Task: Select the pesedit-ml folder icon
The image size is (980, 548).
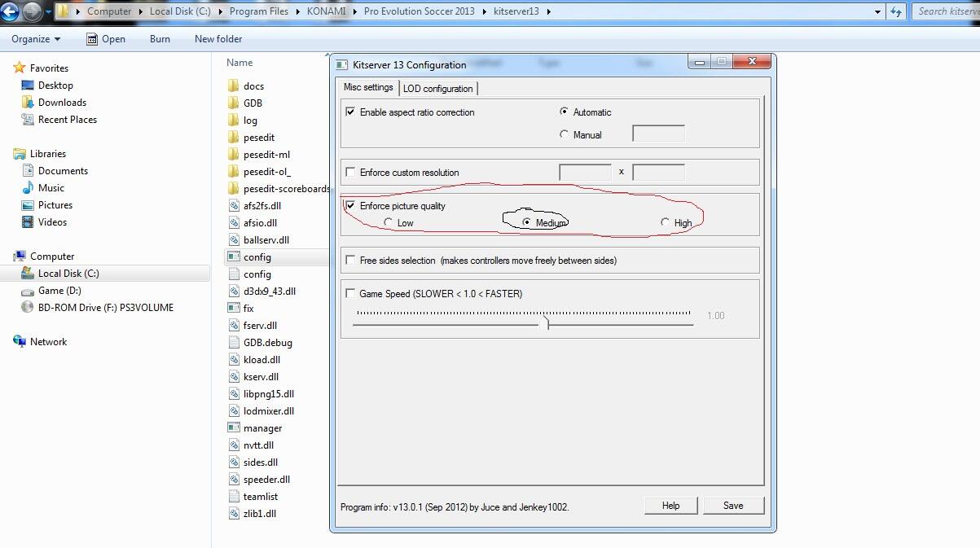Action: [x=233, y=154]
